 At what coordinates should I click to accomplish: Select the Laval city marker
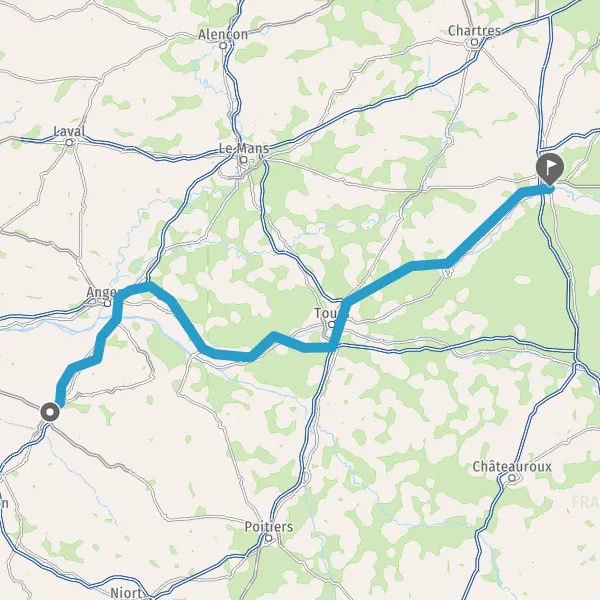pyautogui.click(x=69, y=143)
